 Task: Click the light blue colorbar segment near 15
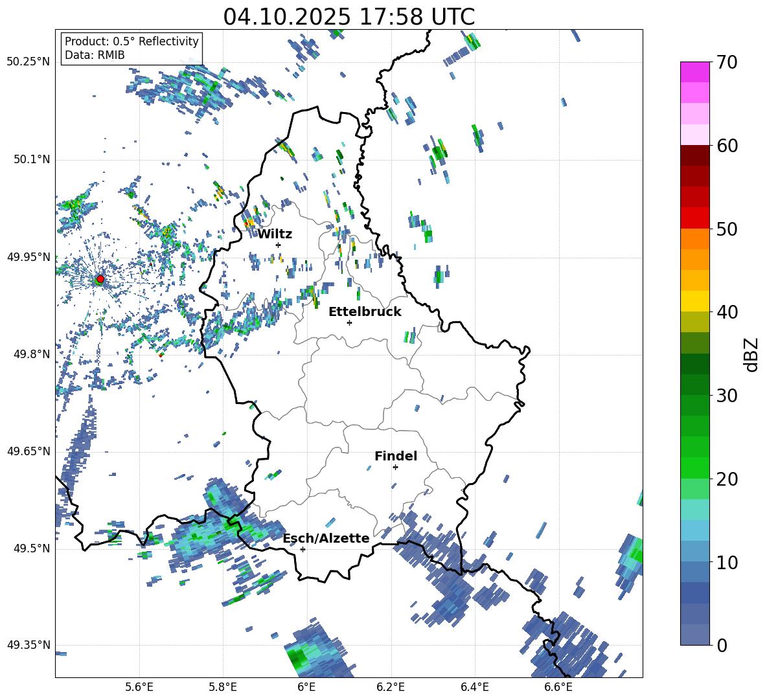pos(694,530)
